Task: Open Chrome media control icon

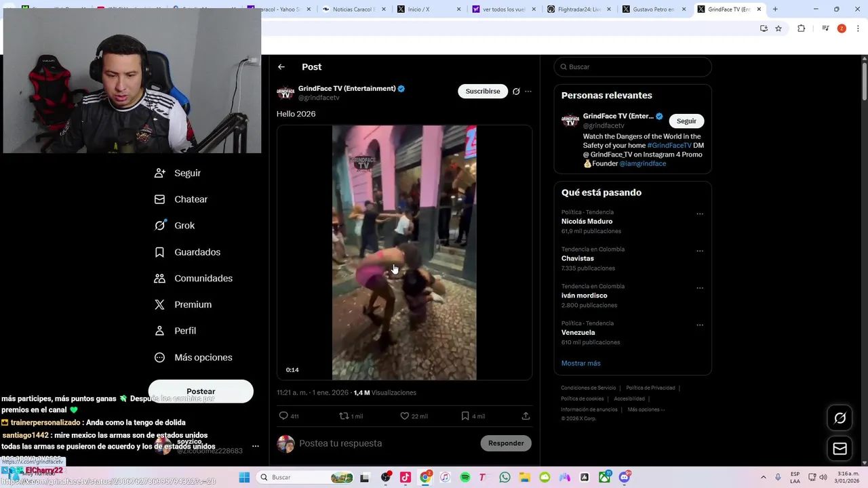Action: click(x=825, y=28)
